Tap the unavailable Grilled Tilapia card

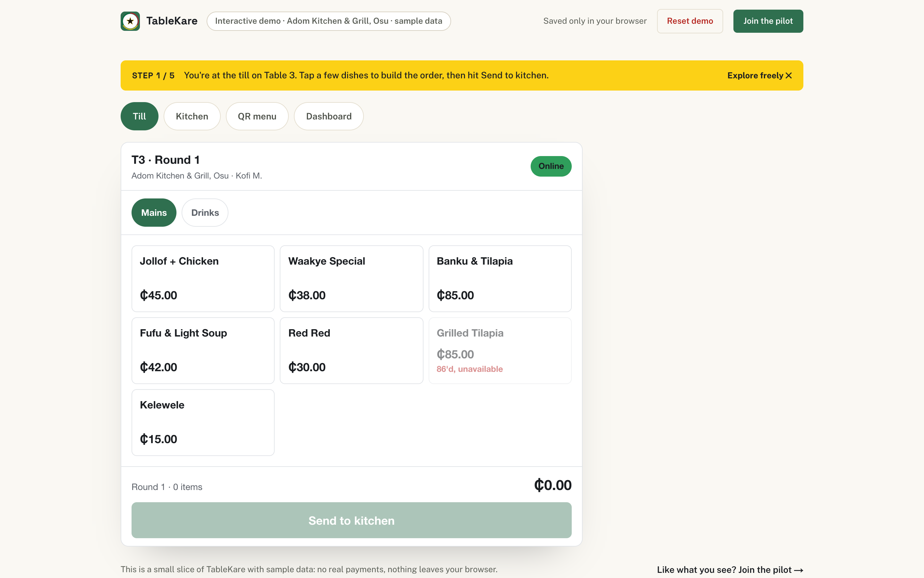(500, 351)
